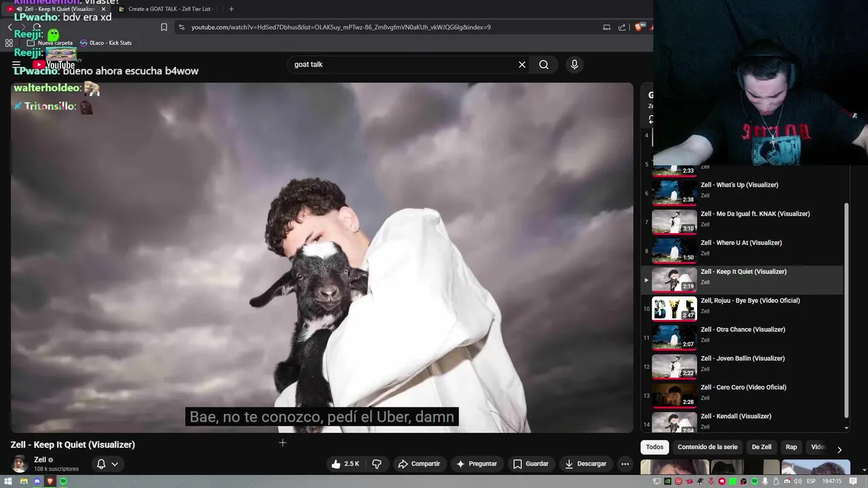The width and height of the screenshot is (868, 488).
Task: Select the Rap filter chip
Action: click(x=791, y=447)
